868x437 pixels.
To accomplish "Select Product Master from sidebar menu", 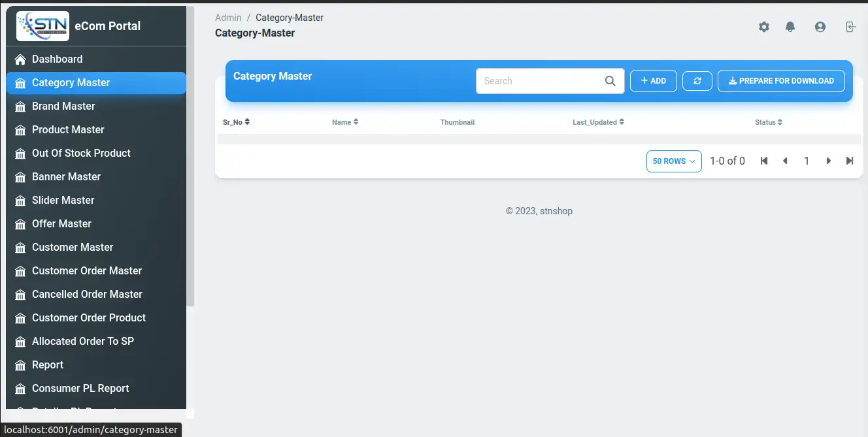I will click(x=68, y=129).
